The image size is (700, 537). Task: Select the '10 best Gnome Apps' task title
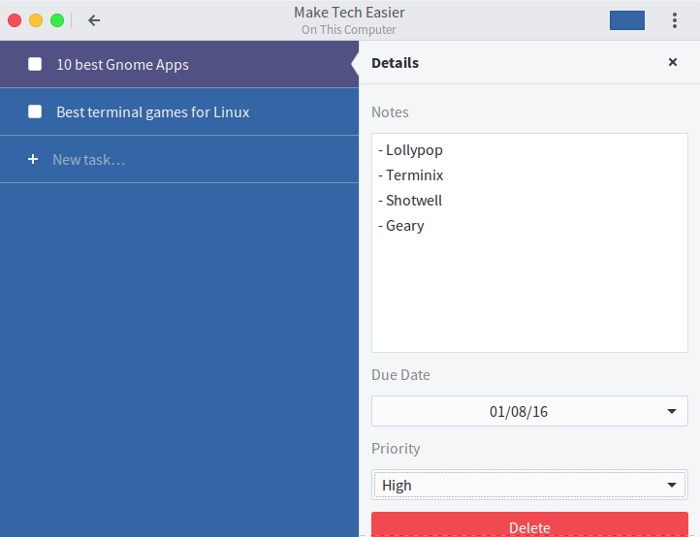click(x=122, y=65)
